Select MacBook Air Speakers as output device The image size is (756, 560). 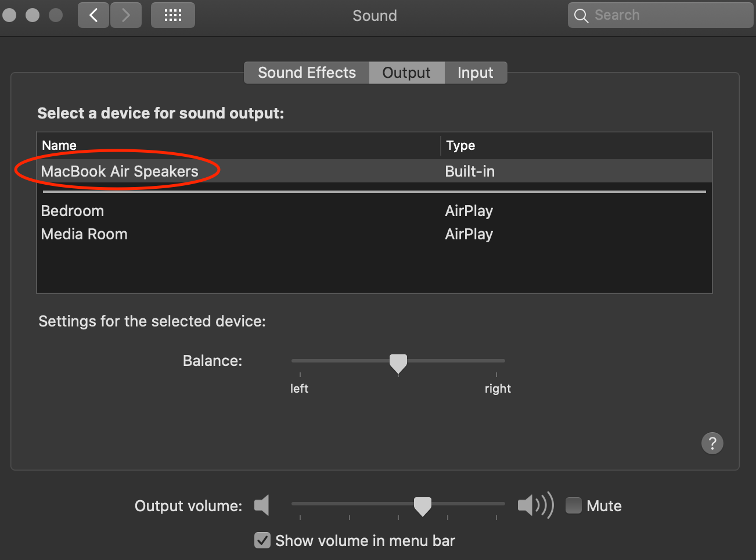[119, 171]
